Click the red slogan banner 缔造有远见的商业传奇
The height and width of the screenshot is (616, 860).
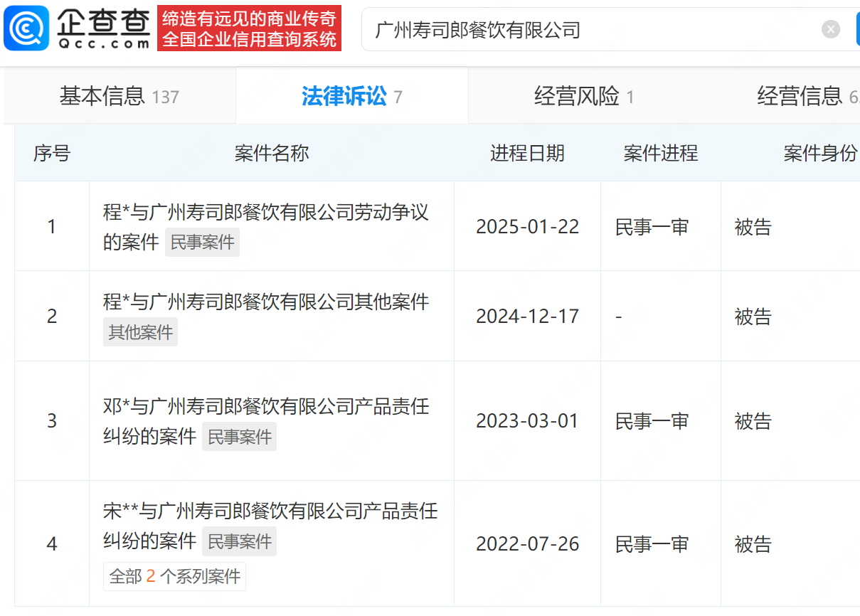pyautogui.click(x=249, y=28)
